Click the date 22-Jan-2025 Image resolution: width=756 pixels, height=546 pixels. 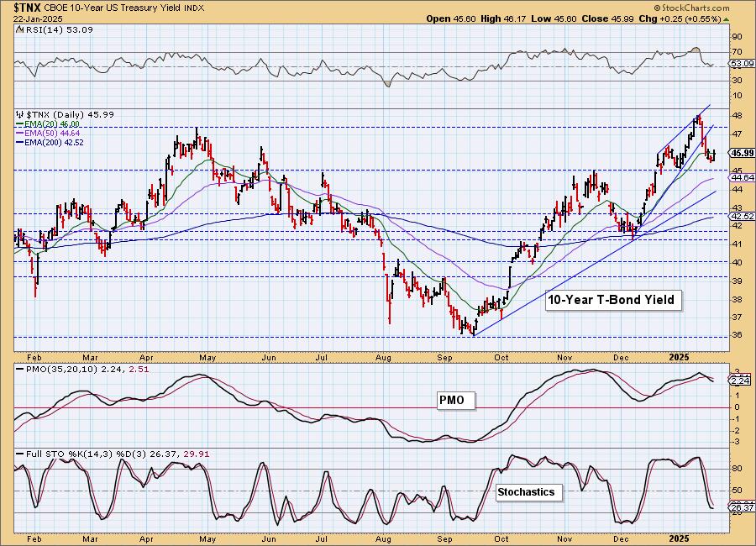click(x=38, y=18)
